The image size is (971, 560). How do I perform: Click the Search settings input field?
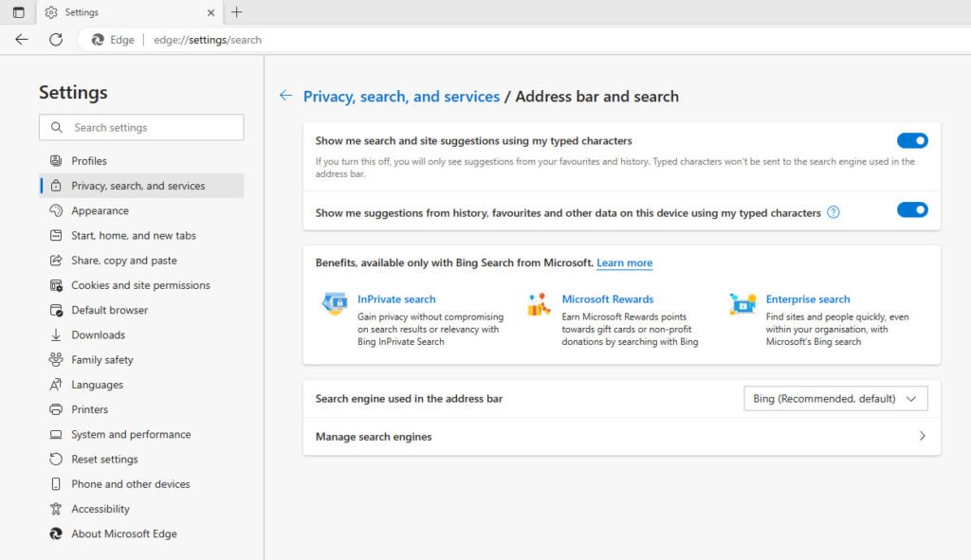pyautogui.click(x=140, y=127)
